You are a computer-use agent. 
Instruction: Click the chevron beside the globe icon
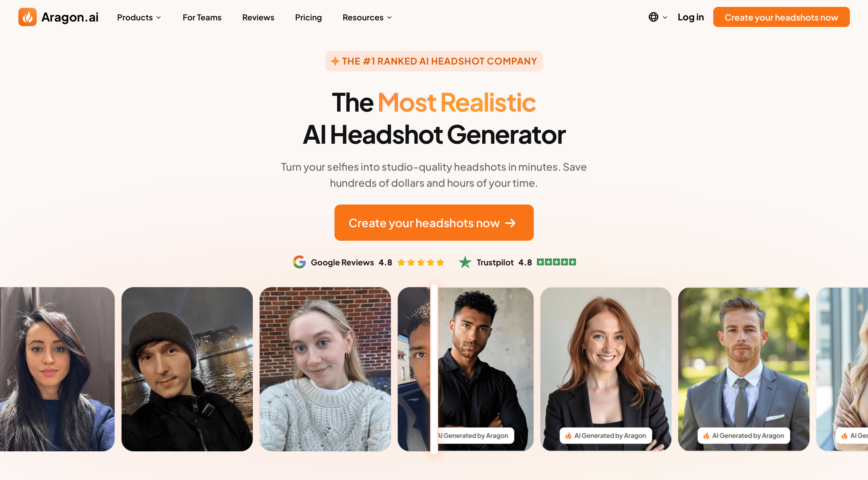pos(665,18)
